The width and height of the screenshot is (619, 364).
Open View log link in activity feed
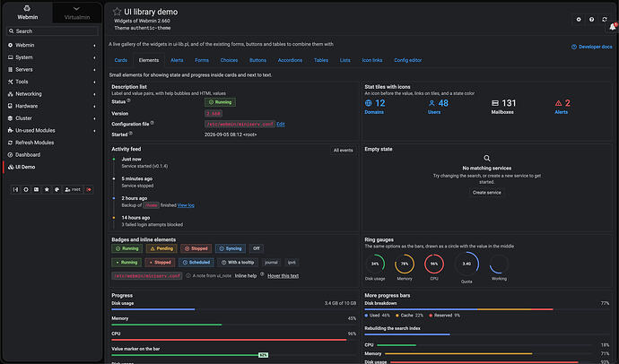(x=186, y=205)
